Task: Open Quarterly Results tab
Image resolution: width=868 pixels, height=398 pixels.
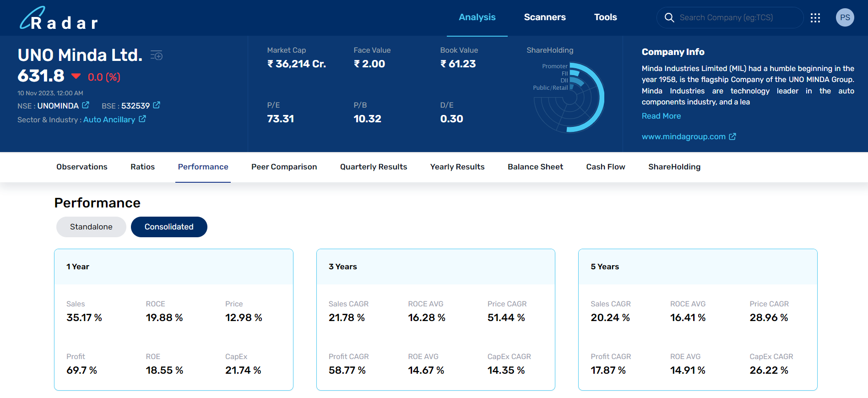Action: click(374, 167)
